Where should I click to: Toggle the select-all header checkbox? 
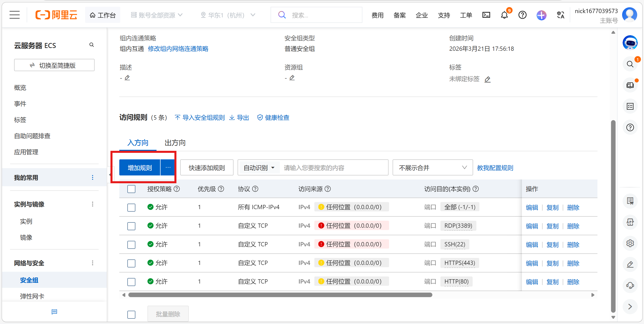(x=131, y=189)
